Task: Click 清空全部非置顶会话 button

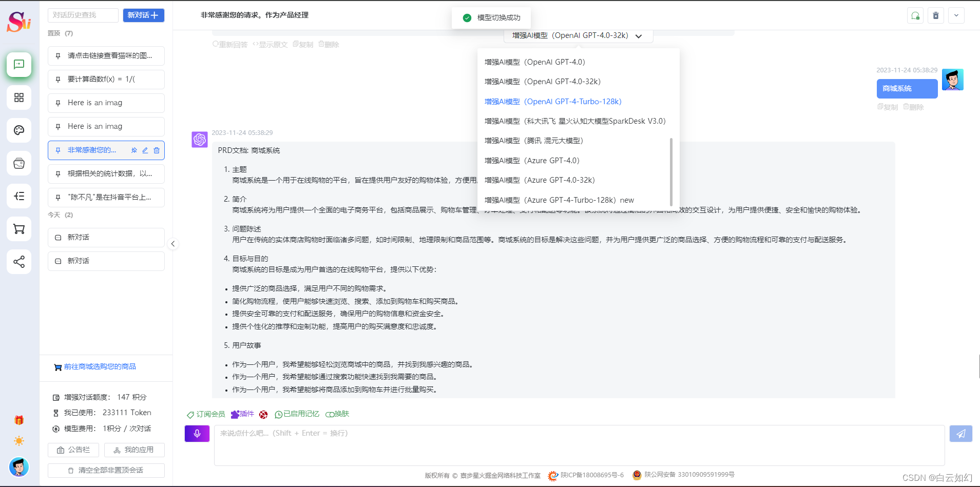Action: pyautogui.click(x=106, y=471)
